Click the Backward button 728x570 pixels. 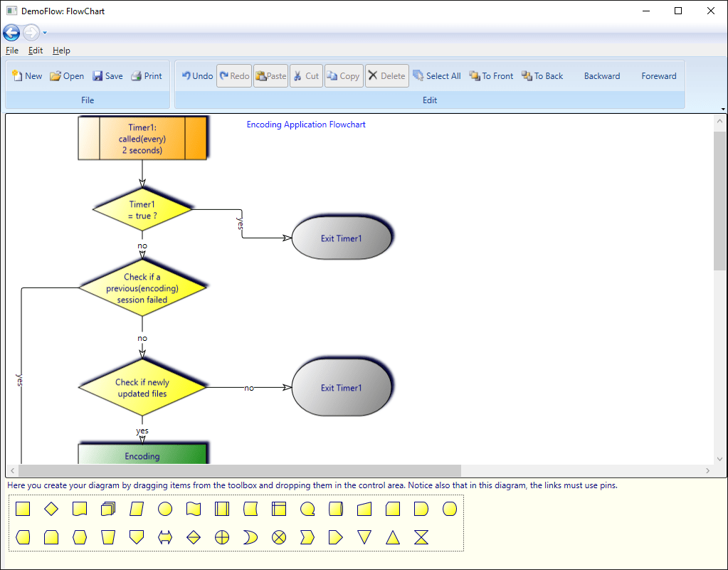click(601, 75)
